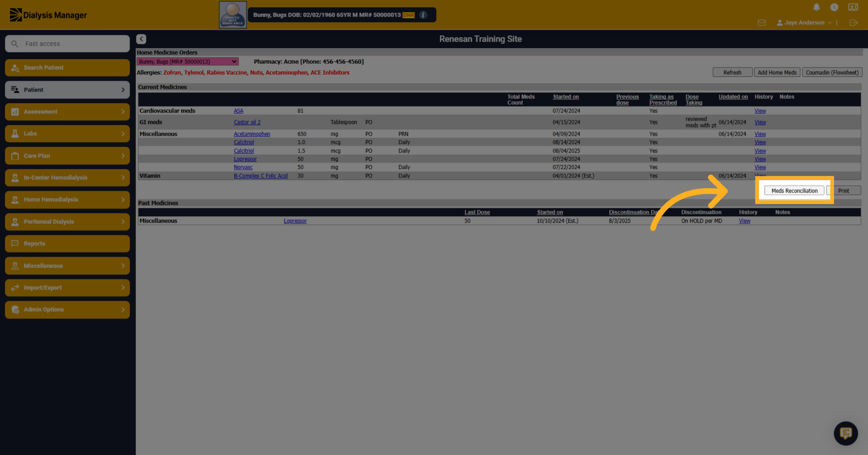This screenshot has height=455, width=868.
Task: Click Add Home Meds button
Action: click(x=777, y=72)
